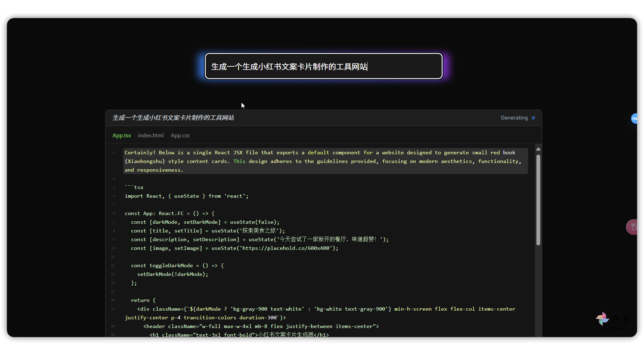644x344 pixels.
Task: Click the blue 196 badge at right edge
Action: coord(634,118)
